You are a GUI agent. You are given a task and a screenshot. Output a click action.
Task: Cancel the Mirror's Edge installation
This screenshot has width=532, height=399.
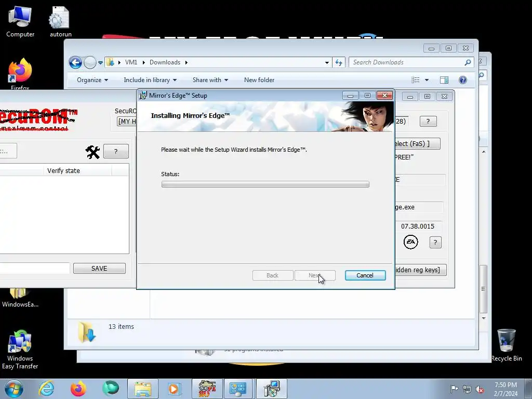click(365, 275)
